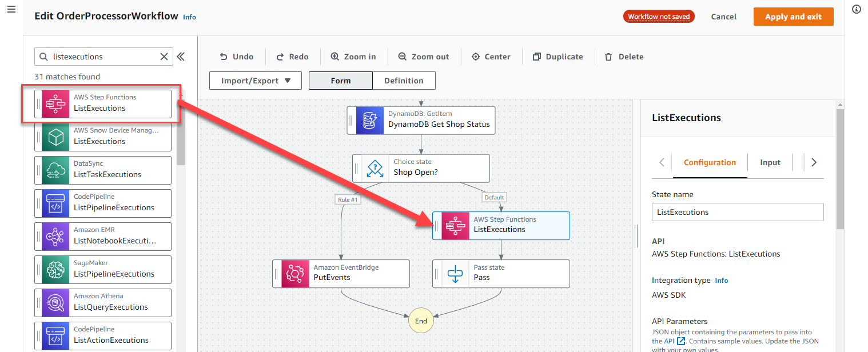Viewport: 868px width, 352px height.
Task: Open the API documentation link
Action: 675,341
